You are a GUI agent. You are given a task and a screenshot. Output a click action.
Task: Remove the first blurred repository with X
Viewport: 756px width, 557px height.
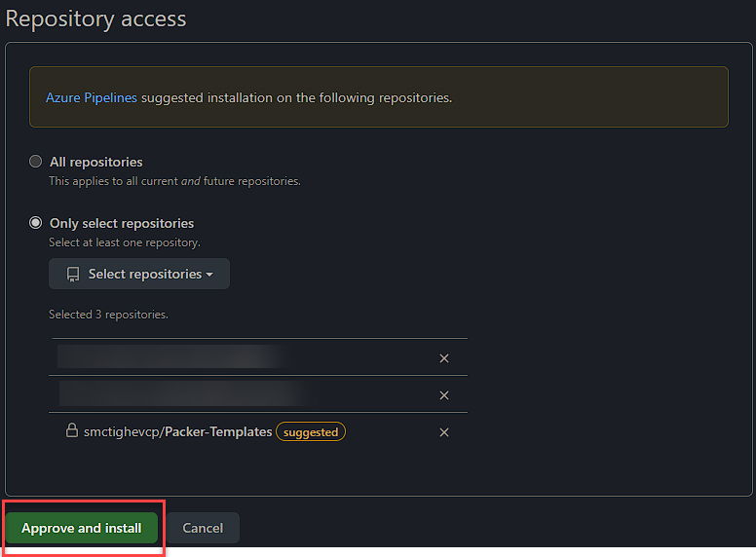pos(444,358)
